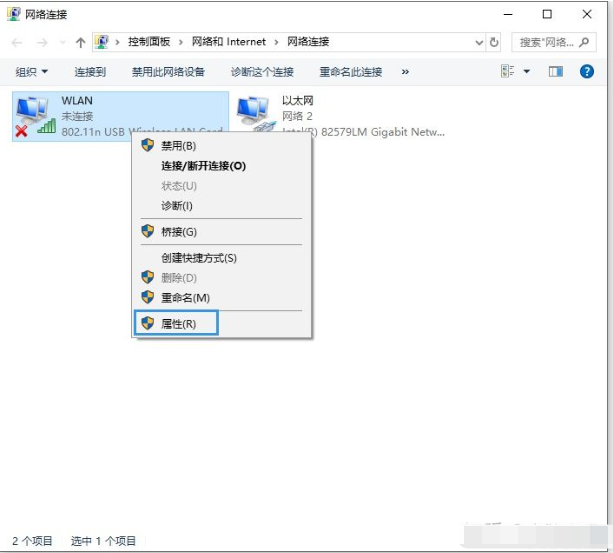The image size is (613, 553).
Task: Open the 组织 dropdown menu
Action: click(32, 72)
